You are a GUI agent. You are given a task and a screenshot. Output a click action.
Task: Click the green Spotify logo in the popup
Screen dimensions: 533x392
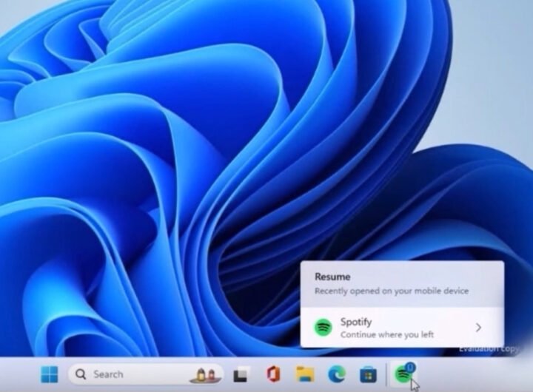(x=323, y=328)
